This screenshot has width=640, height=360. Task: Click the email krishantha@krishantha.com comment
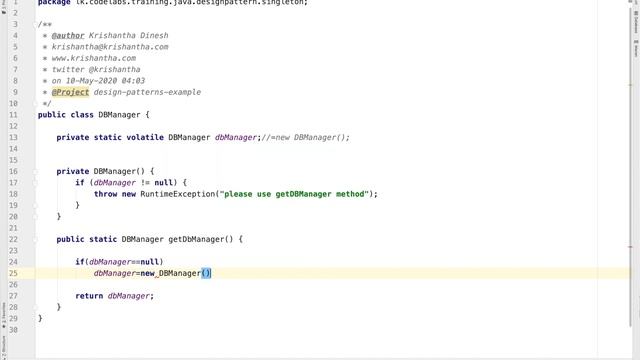coord(110,47)
